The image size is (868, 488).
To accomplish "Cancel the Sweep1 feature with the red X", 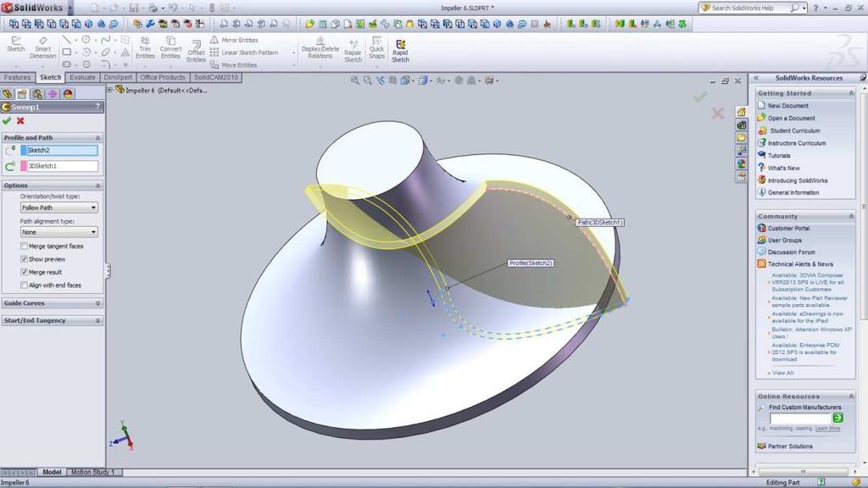I will [x=20, y=120].
